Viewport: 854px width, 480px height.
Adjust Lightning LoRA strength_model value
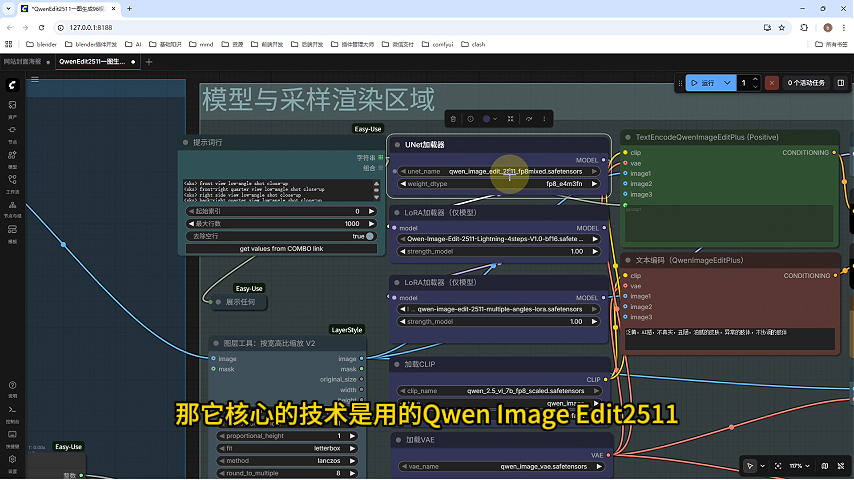click(x=498, y=251)
